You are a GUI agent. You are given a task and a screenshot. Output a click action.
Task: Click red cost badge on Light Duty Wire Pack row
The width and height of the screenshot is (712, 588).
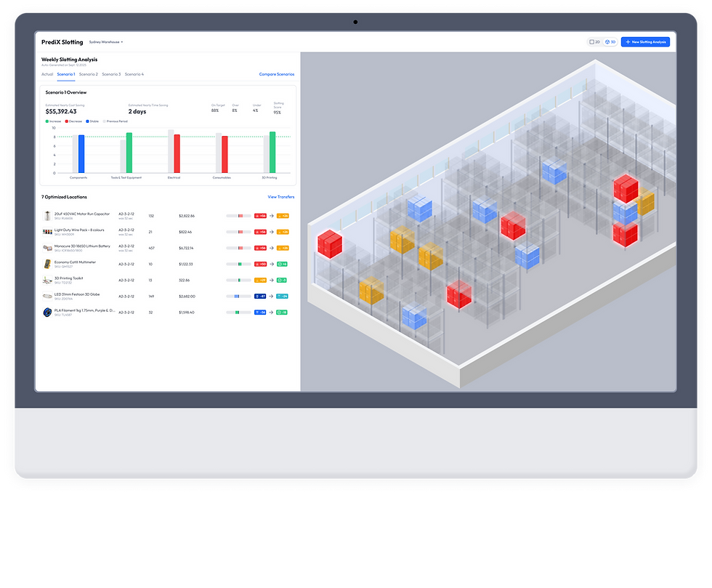pos(260,231)
